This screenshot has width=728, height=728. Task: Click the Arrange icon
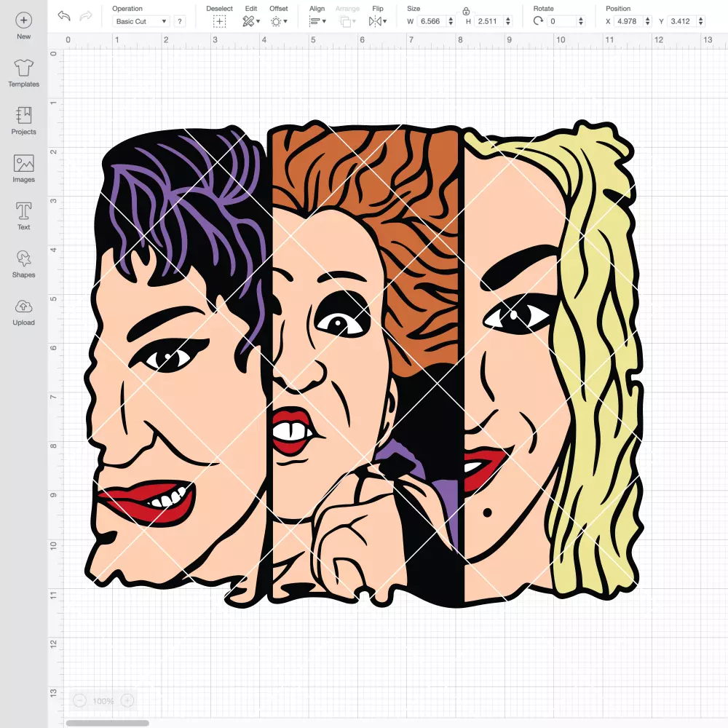click(345, 21)
